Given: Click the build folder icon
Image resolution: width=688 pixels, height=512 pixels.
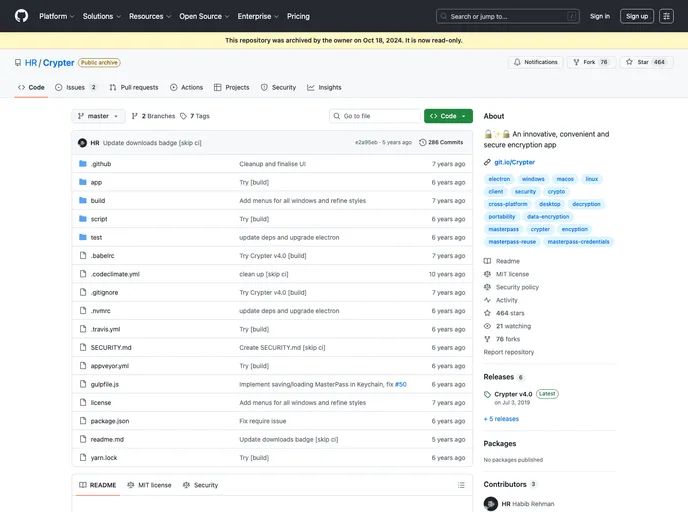Looking at the screenshot, I should [x=82, y=201].
